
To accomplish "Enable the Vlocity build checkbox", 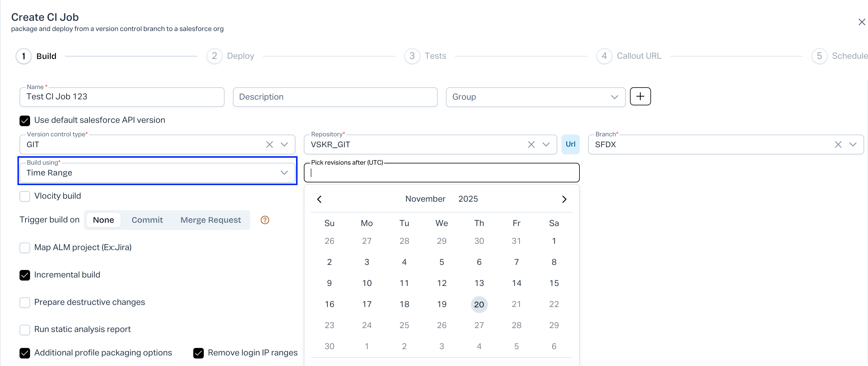I will tap(25, 196).
